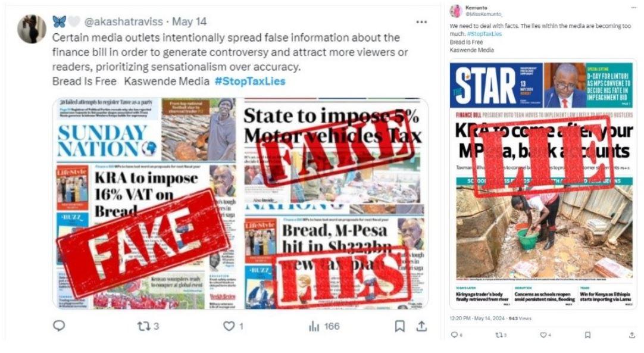Open the #StopTaxLies hashtag in left tweet
The height and width of the screenshot is (353, 644).
[250, 82]
